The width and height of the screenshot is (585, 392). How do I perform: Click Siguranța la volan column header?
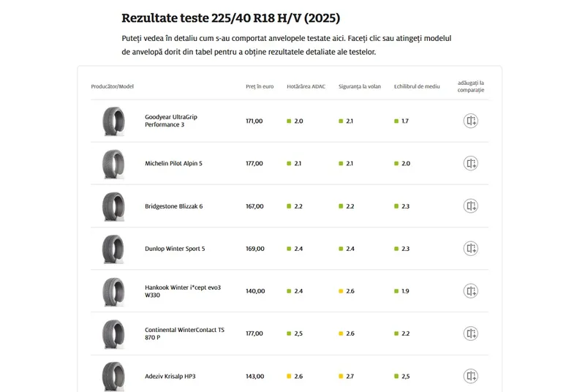[359, 86]
